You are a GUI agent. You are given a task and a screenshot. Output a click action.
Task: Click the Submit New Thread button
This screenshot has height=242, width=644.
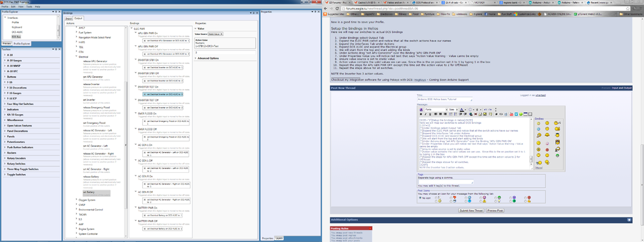coord(471,210)
